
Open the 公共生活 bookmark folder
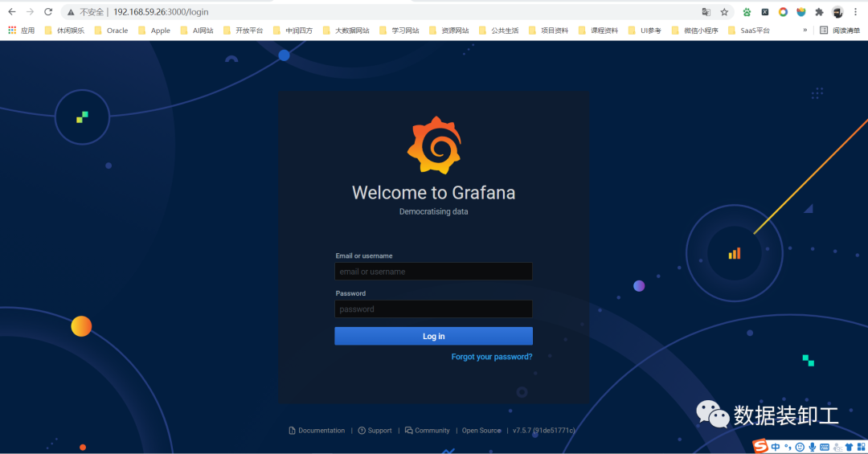coord(498,31)
